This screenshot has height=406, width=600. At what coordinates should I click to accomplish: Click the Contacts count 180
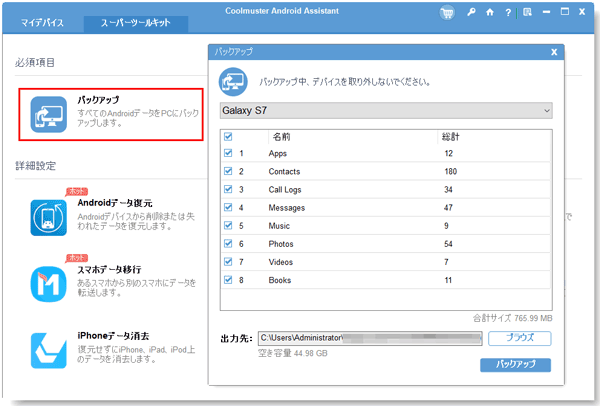[x=450, y=171]
